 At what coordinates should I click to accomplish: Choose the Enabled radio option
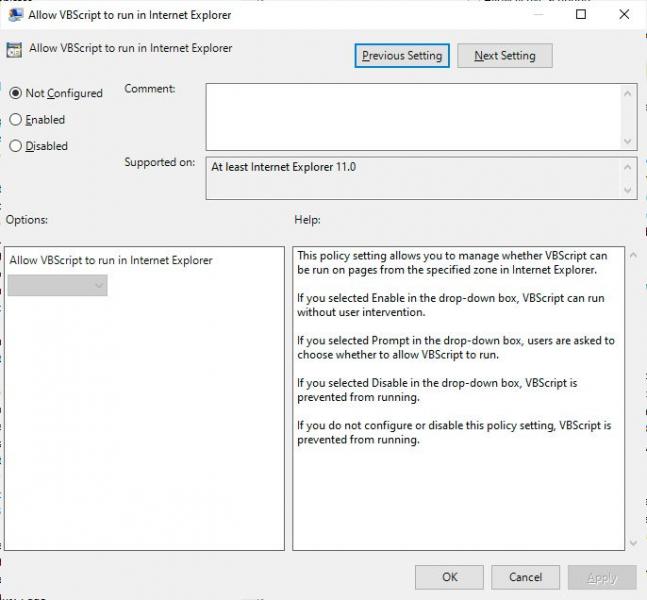16,120
